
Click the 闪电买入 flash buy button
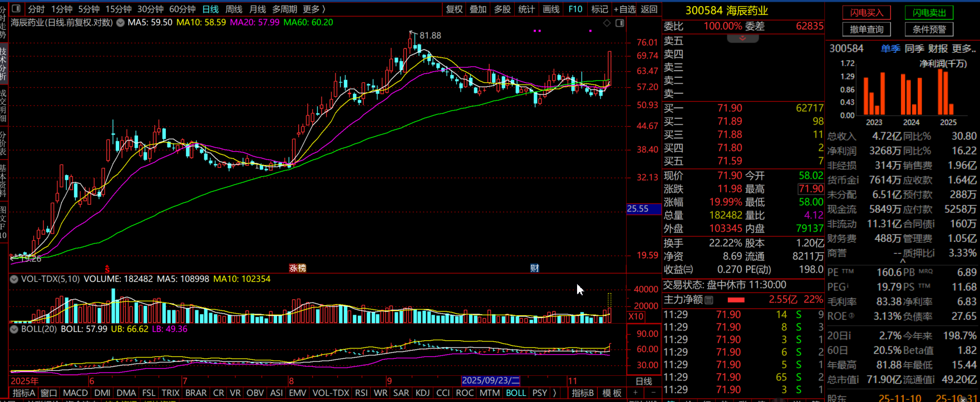[x=866, y=13]
